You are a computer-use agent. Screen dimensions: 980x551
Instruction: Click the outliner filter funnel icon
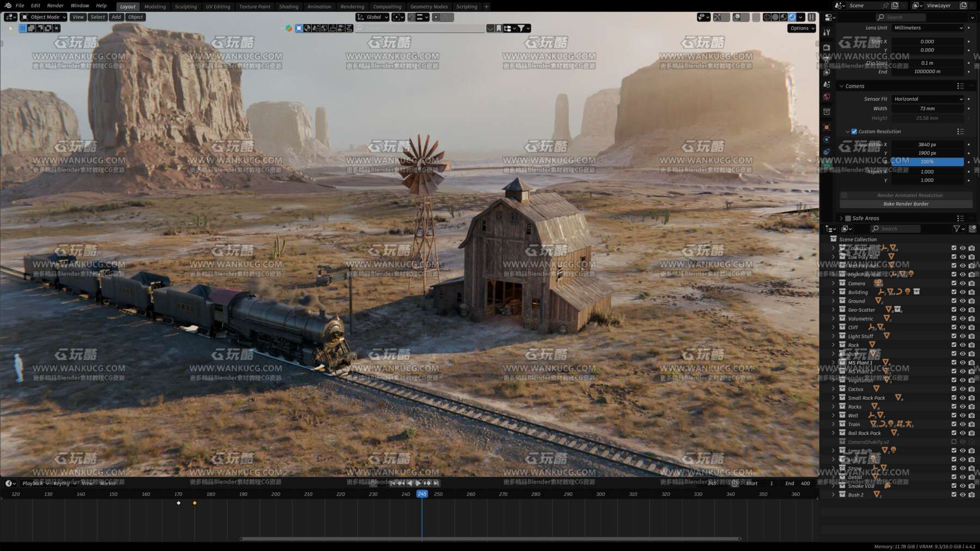(x=957, y=229)
